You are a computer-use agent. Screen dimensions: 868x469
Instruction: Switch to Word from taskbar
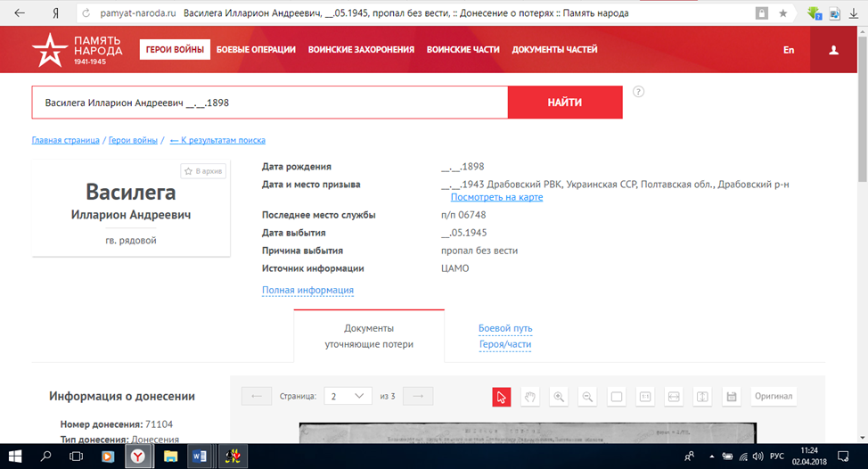(200, 457)
